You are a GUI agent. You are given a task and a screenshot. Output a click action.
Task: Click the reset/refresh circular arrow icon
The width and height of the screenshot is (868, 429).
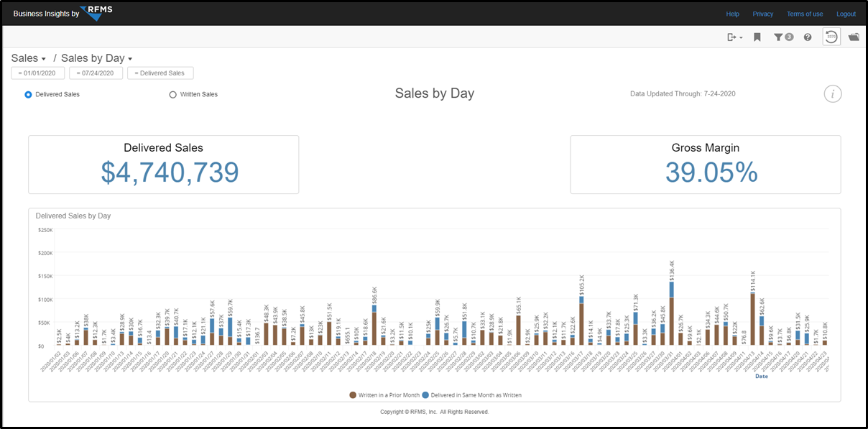coord(831,37)
